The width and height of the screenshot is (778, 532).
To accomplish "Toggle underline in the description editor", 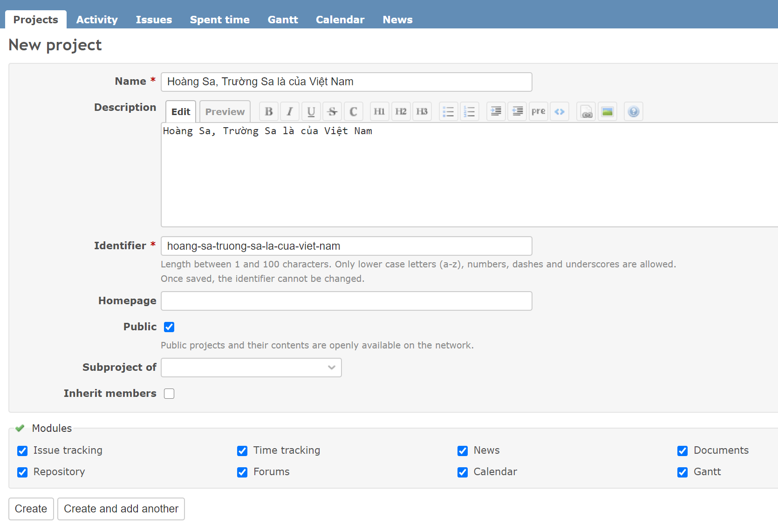I will pyautogui.click(x=311, y=112).
